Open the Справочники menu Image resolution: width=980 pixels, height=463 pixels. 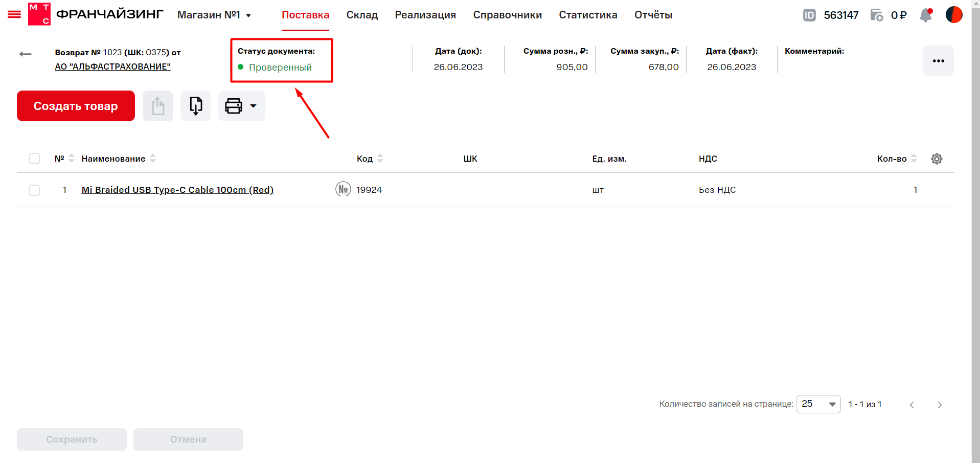coord(507,15)
